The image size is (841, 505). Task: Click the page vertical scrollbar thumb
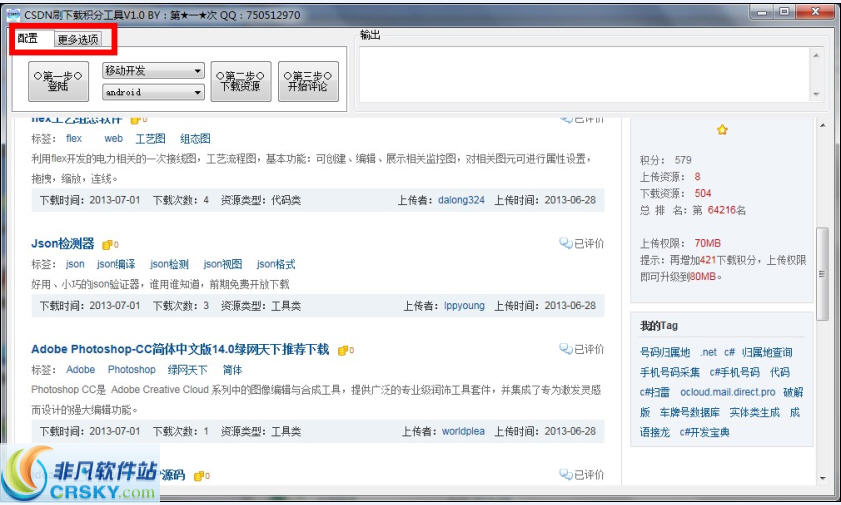tap(822, 273)
